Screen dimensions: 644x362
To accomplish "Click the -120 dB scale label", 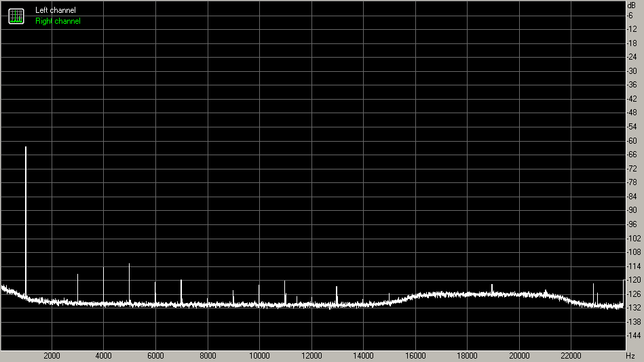I will point(634,280).
